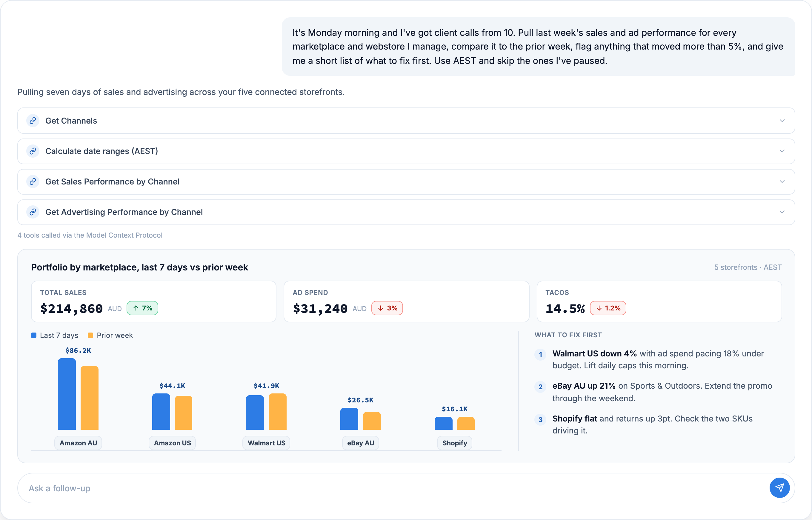The width and height of the screenshot is (812, 520).
Task: Click the 'Shopify flat' text
Action: point(575,419)
